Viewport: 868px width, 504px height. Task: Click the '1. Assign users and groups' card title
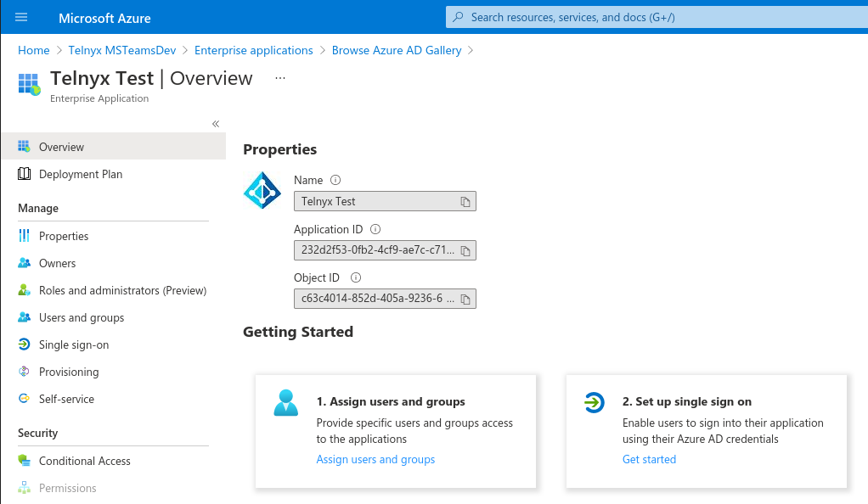[x=391, y=401]
